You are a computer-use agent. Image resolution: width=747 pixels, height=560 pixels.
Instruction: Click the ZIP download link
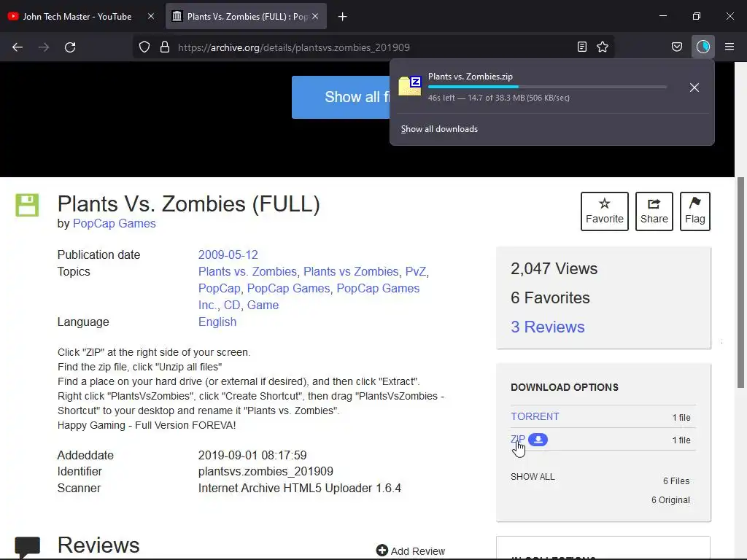(x=518, y=439)
